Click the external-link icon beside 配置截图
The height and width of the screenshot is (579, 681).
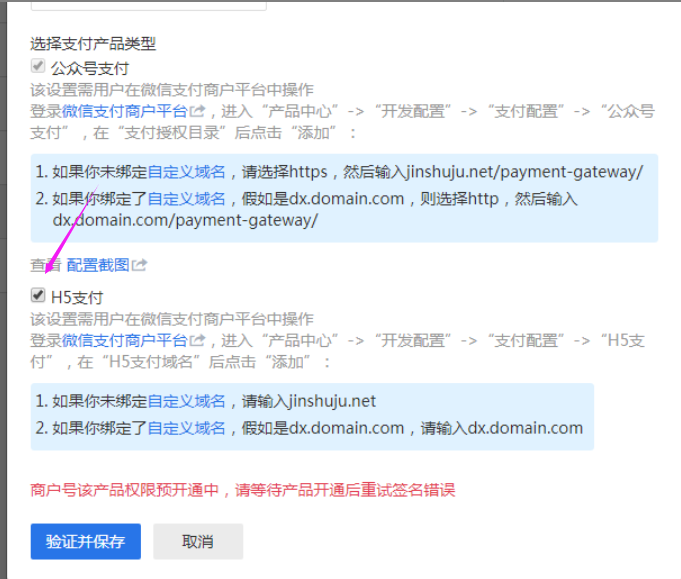[139, 265]
